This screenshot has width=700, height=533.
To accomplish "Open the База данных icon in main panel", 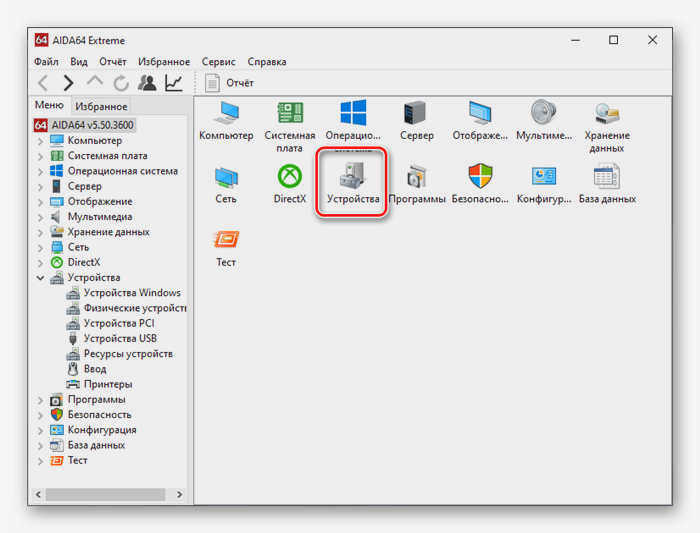I will 607,184.
